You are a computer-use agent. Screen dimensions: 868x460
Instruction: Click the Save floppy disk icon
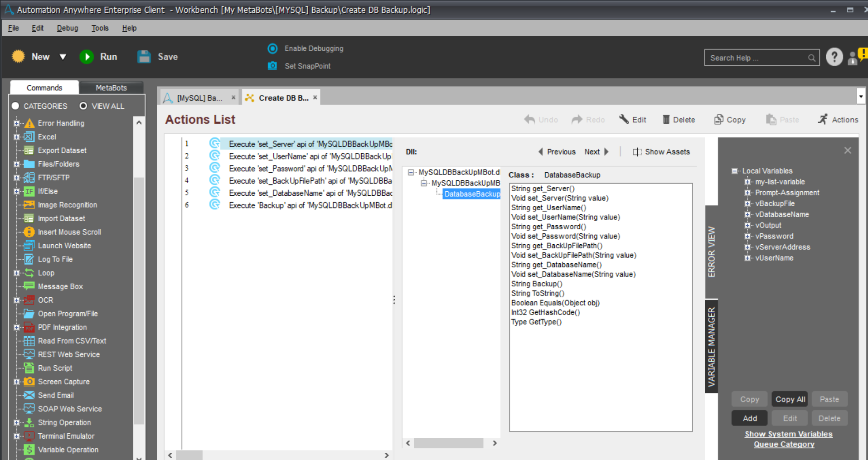[x=144, y=57]
